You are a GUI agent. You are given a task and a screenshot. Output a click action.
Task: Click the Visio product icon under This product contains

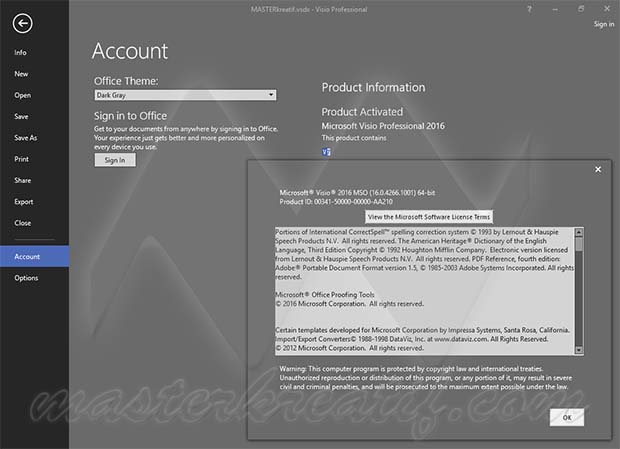326,152
